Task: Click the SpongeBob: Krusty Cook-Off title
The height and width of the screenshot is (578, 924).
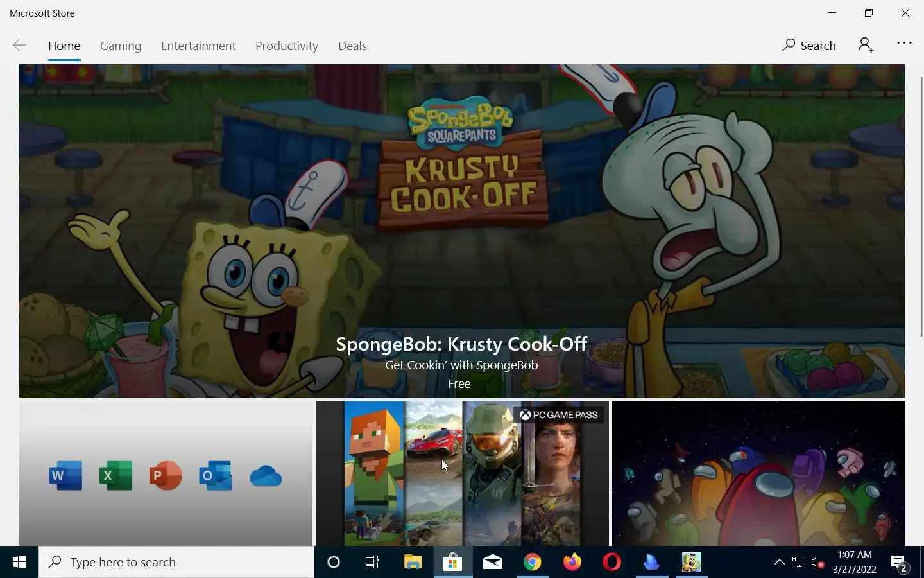Action: [461, 344]
